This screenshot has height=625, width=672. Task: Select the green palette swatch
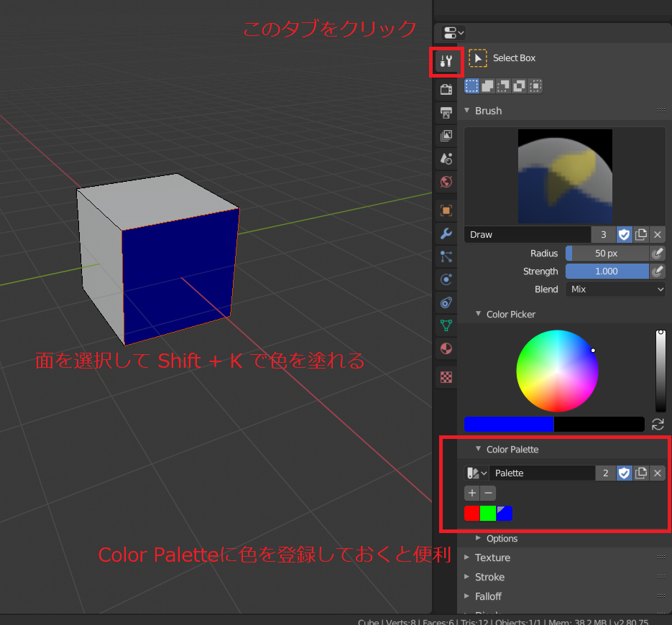point(488,513)
